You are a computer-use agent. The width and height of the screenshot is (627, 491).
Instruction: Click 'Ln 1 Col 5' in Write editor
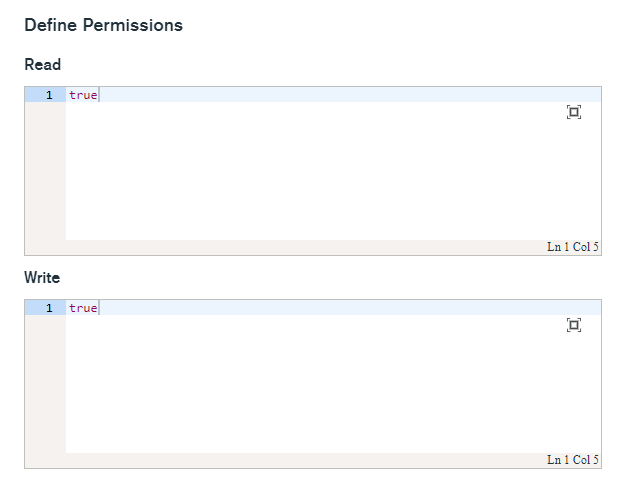pyautogui.click(x=572, y=460)
